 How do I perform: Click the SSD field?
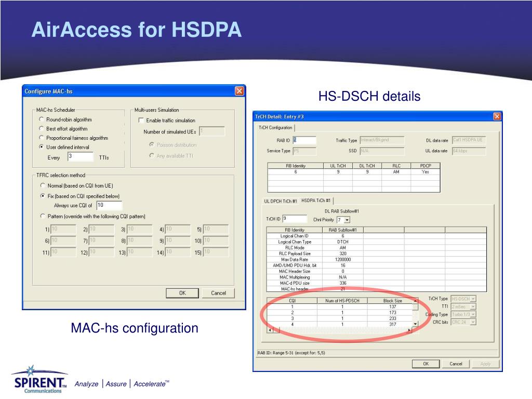[382, 151]
